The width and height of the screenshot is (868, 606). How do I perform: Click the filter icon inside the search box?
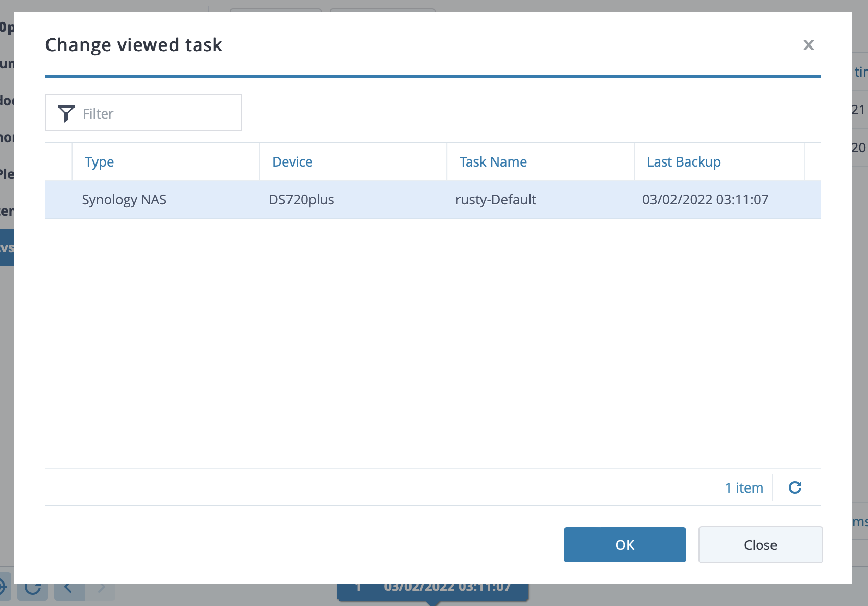[x=65, y=113]
